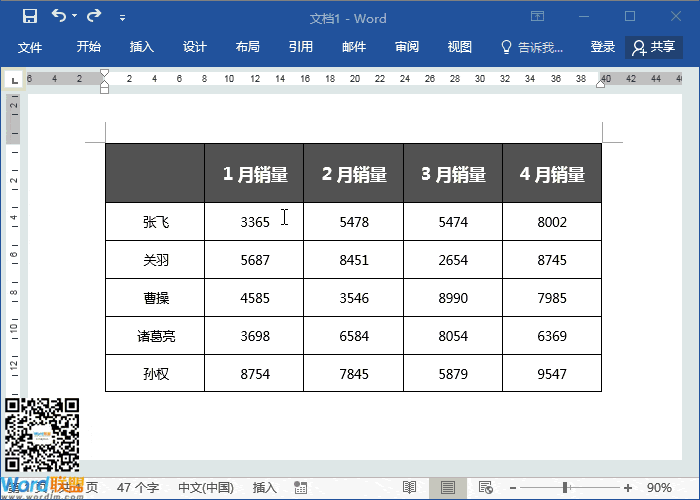The image size is (700, 500).
Task: Switch to Web Layout view
Action: pyautogui.click(x=485, y=487)
